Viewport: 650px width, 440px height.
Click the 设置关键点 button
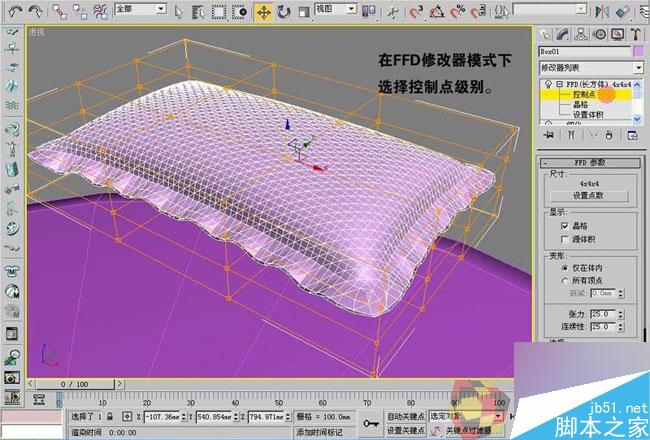(406, 430)
